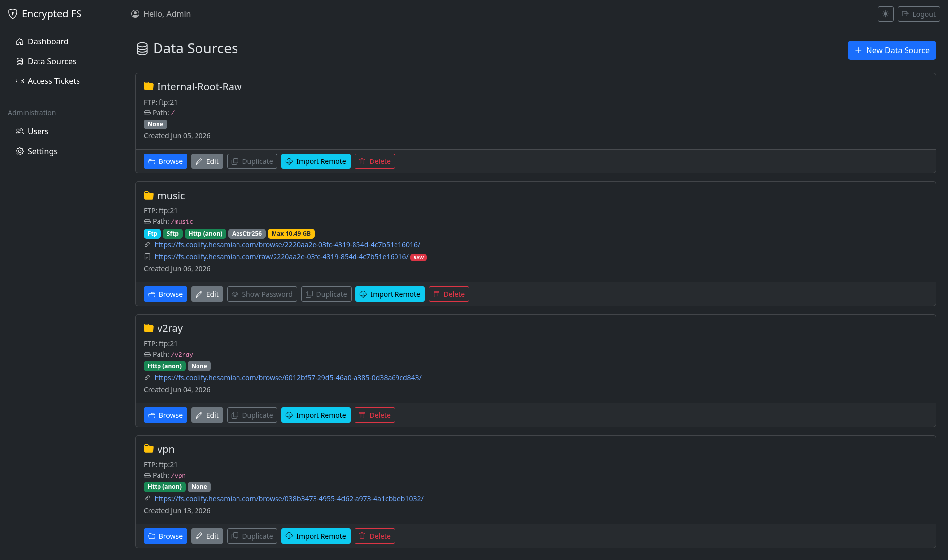
Task: Open the vpn browse URL link
Action: [289, 499]
